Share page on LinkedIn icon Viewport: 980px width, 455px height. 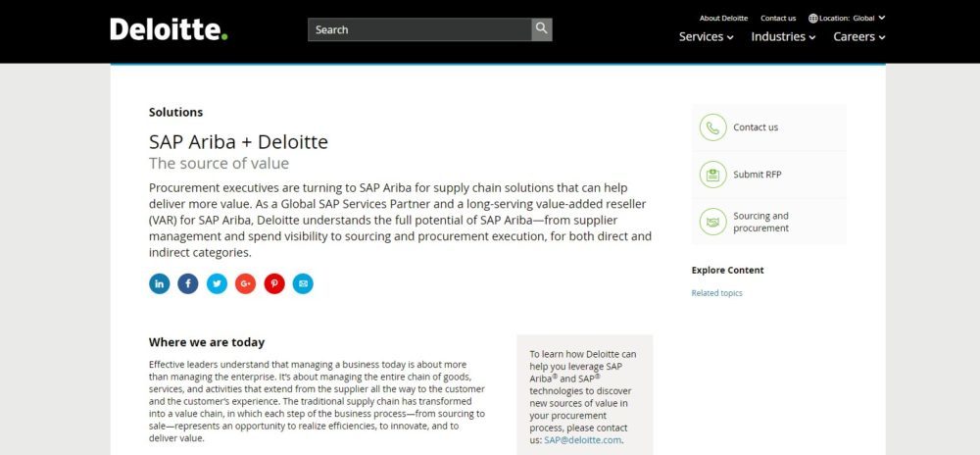pos(159,283)
